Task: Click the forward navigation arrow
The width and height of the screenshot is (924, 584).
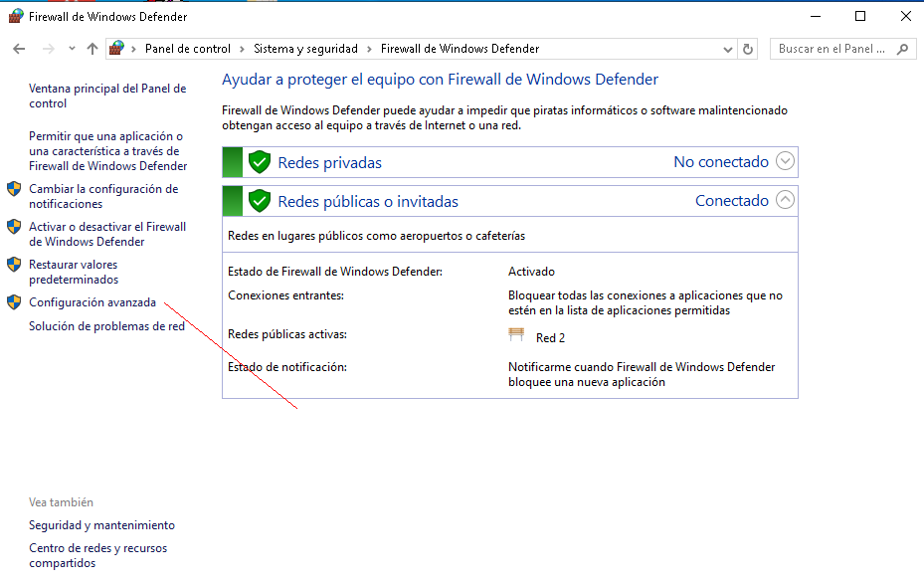Action: [49, 49]
